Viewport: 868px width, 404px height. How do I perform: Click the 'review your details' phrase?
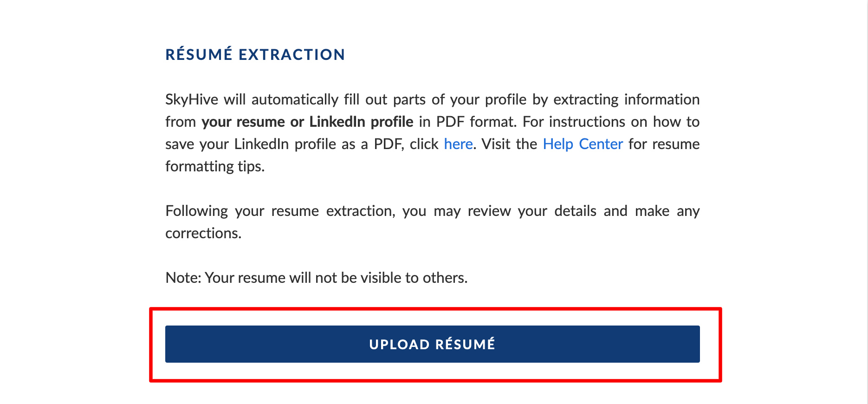[x=532, y=211]
